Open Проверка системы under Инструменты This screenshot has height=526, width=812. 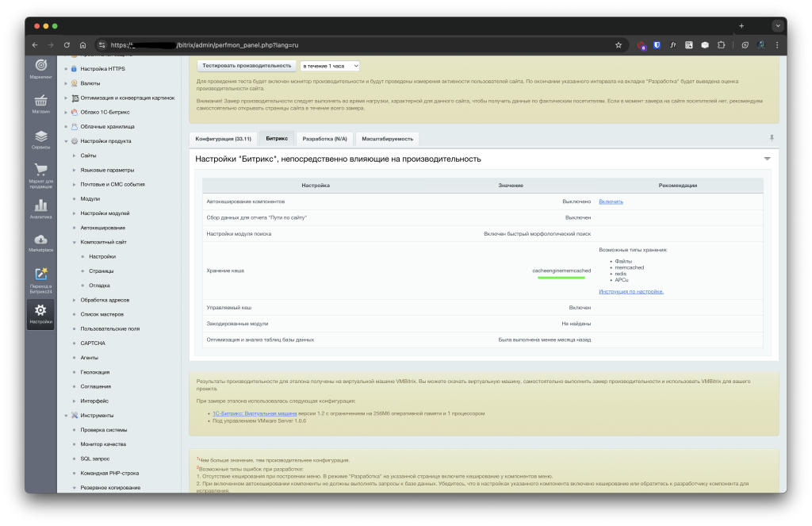[104, 430]
